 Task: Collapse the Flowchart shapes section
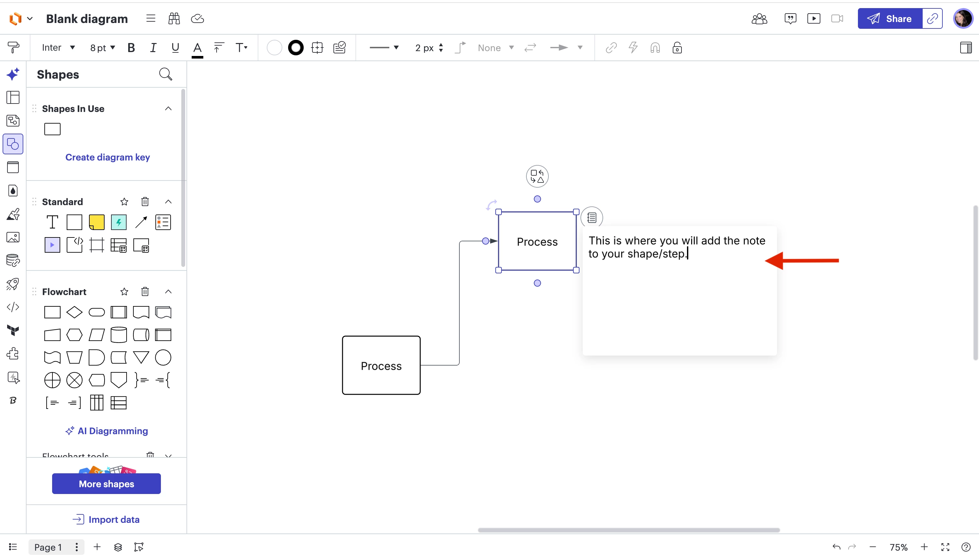[168, 291]
